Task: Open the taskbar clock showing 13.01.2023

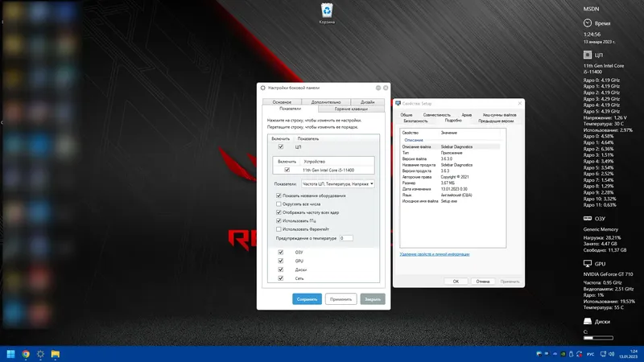Action: coord(629,354)
